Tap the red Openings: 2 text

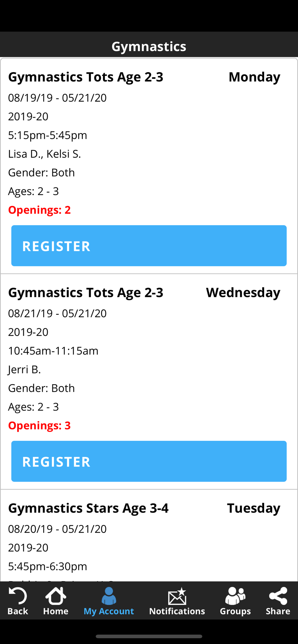coord(39,210)
